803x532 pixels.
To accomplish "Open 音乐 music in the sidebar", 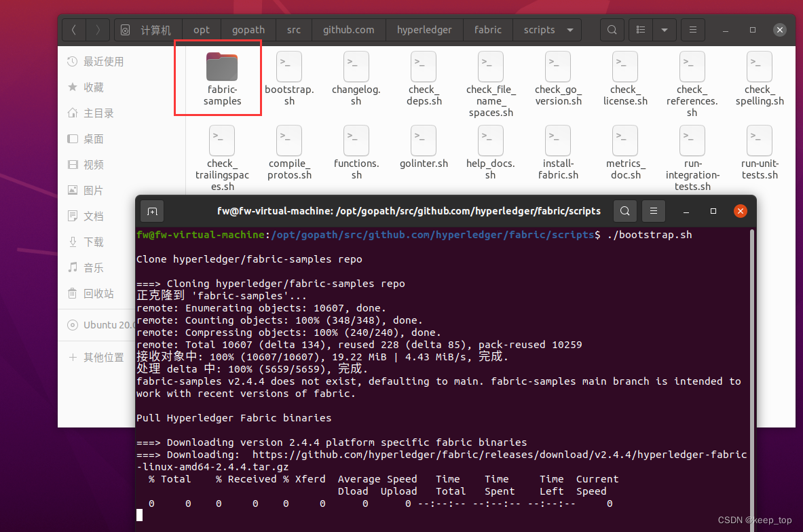I will pos(96,268).
